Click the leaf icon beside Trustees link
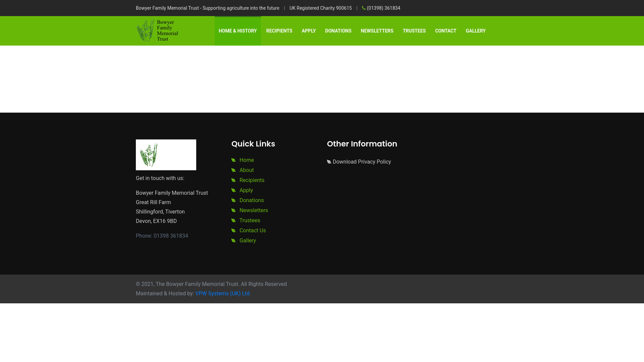This screenshot has height=362, width=644. [x=233, y=221]
